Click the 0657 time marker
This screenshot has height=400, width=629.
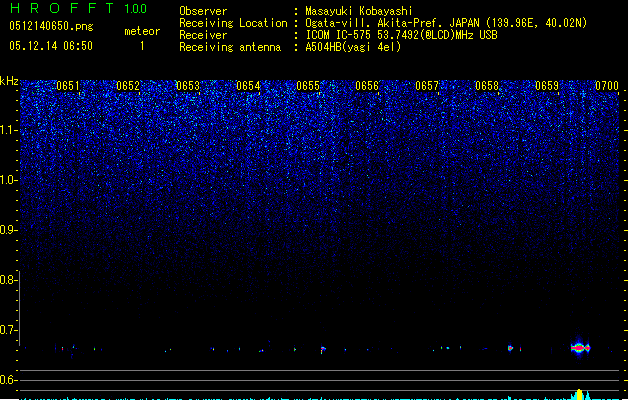pos(427,86)
